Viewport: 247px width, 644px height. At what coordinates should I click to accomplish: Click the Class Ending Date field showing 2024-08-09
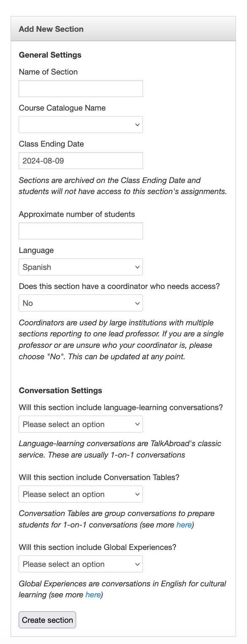tap(81, 161)
